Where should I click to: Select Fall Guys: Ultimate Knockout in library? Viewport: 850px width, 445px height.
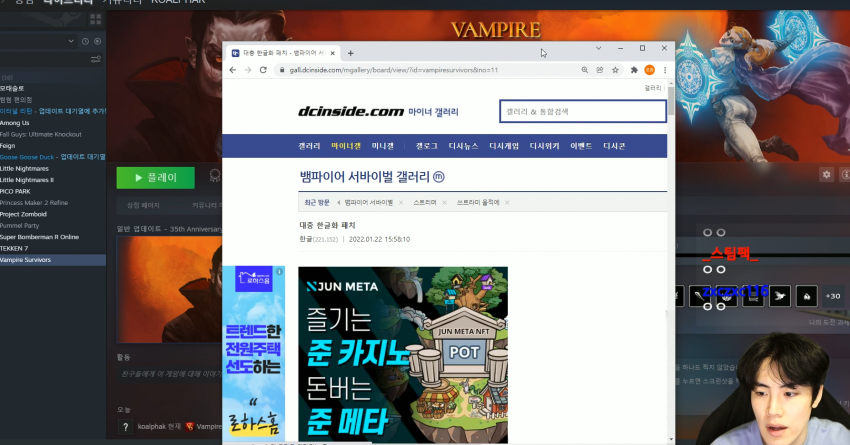(41, 134)
